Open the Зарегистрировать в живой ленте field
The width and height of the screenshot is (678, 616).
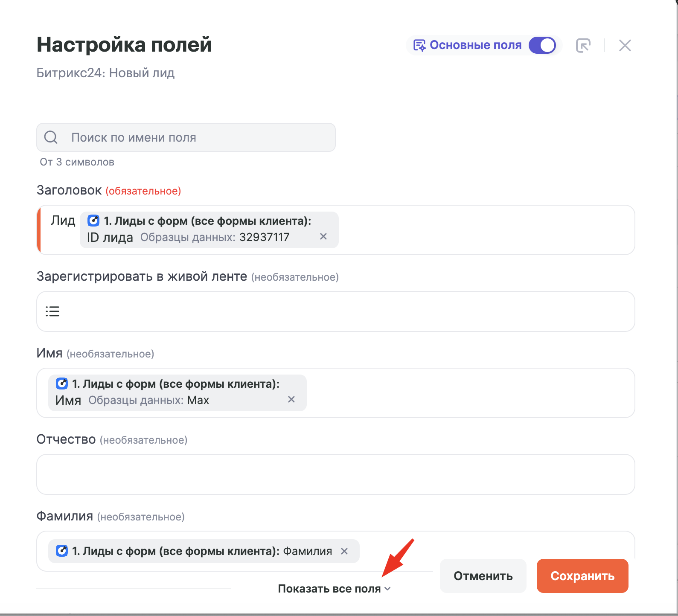tap(336, 311)
